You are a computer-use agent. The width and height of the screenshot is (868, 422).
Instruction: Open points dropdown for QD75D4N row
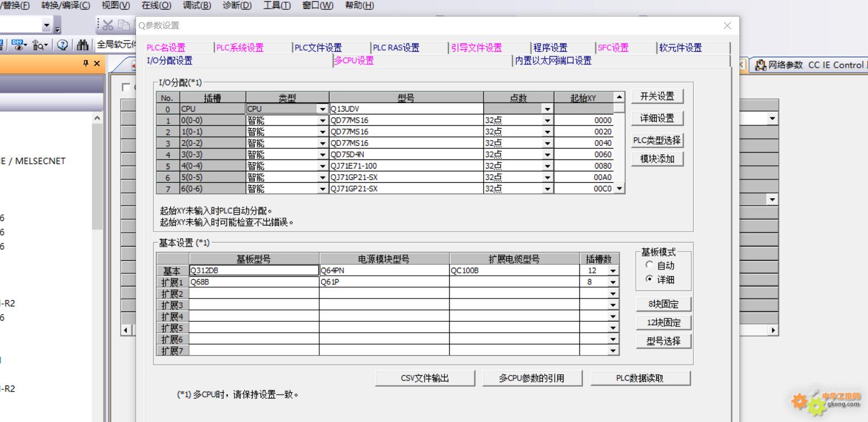[x=548, y=154]
